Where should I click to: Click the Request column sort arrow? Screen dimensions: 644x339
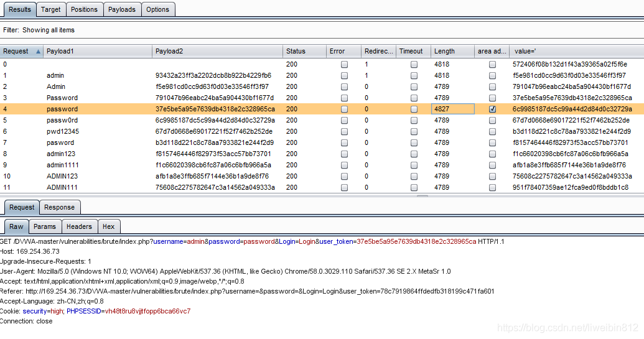(38, 51)
